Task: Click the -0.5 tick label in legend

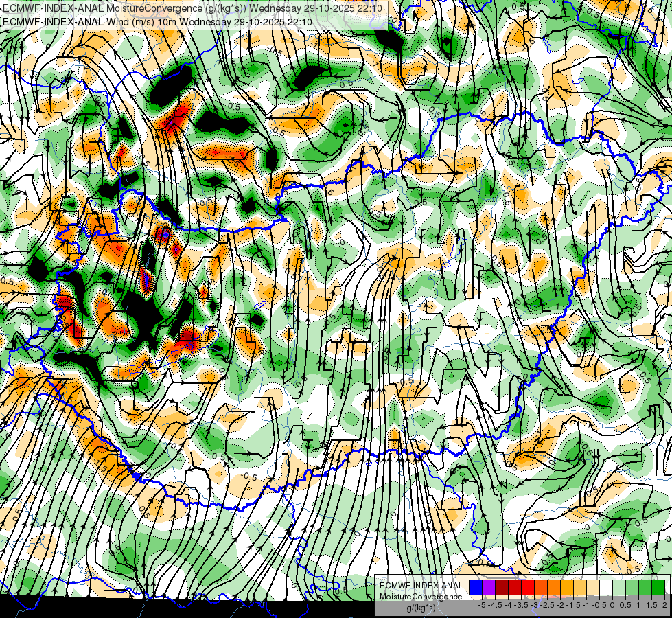Action: (x=599, y=605)
